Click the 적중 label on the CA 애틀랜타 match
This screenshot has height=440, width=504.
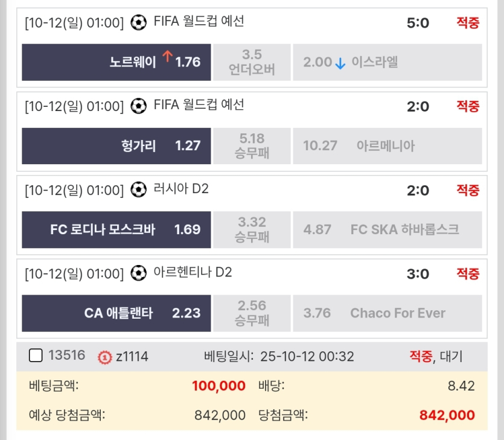[x=468, y=275]
